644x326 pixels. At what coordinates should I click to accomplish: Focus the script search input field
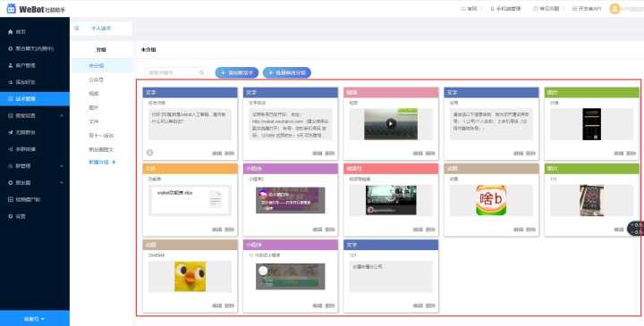(x=175, y=72)
